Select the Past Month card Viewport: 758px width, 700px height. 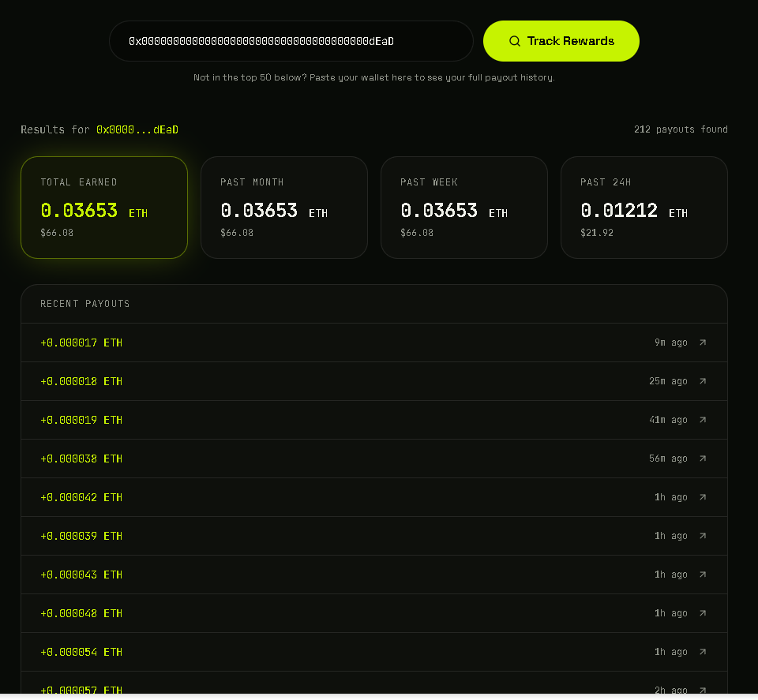pyautogui.click(x=284, y=208)
